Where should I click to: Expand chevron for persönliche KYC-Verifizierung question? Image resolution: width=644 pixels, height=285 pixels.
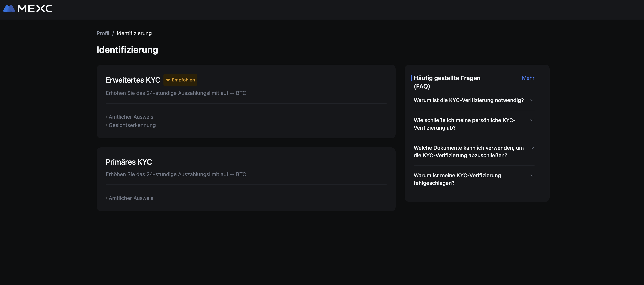[532, 120]
